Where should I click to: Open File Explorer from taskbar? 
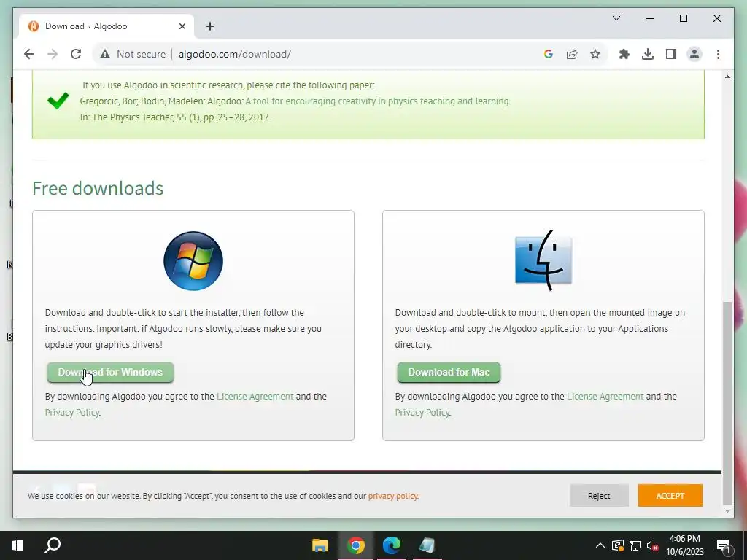tap(320, 545)
